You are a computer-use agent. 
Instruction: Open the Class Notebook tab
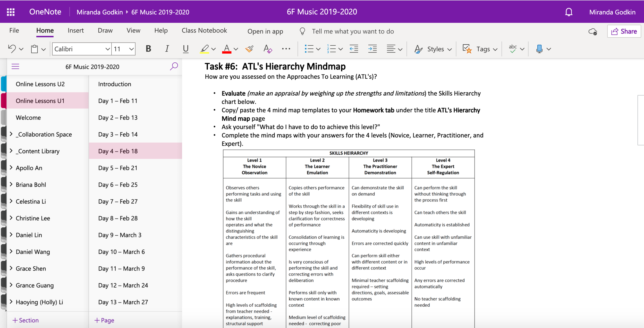coord(204,30)
